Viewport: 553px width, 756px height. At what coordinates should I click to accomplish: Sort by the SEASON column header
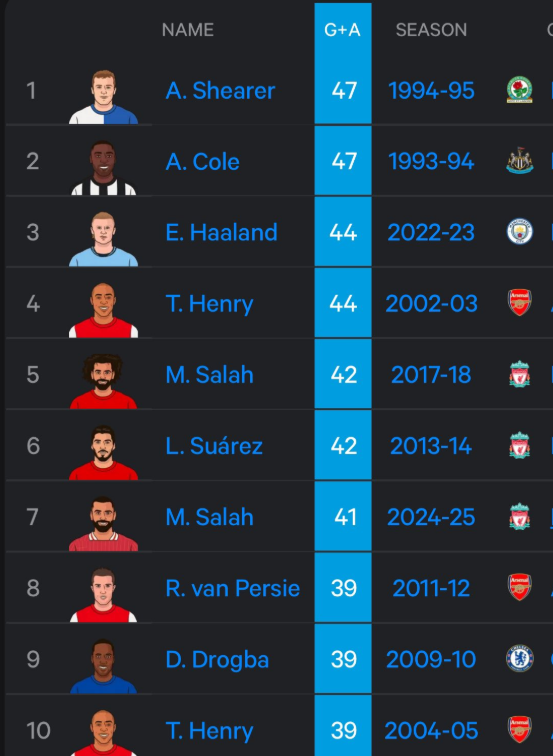pyautogui.click(x=431, y=30)
